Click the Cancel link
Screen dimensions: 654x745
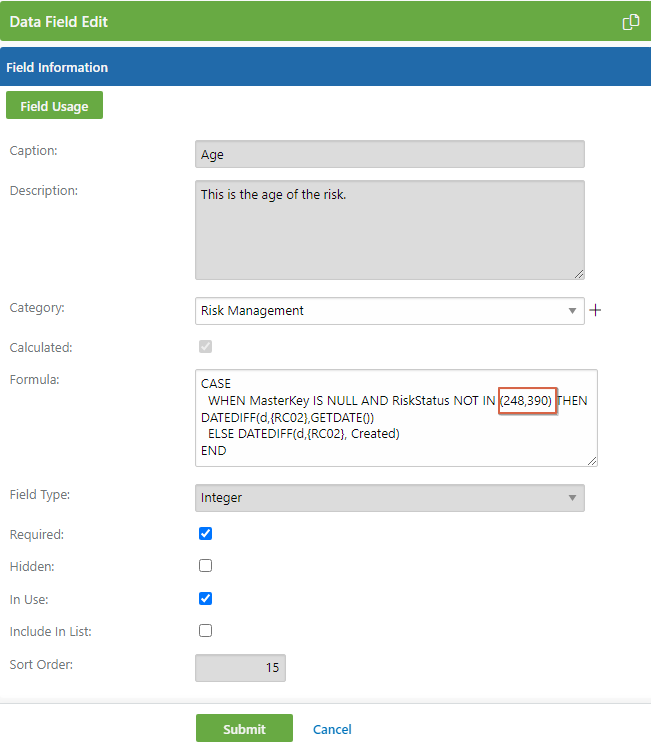tap(332, 729)
